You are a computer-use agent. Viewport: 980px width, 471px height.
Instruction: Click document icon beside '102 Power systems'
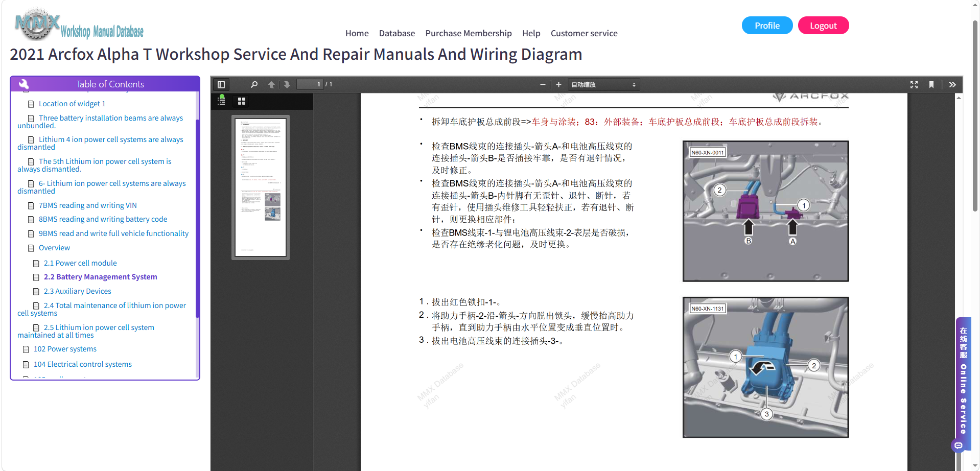tap(26, 349)
